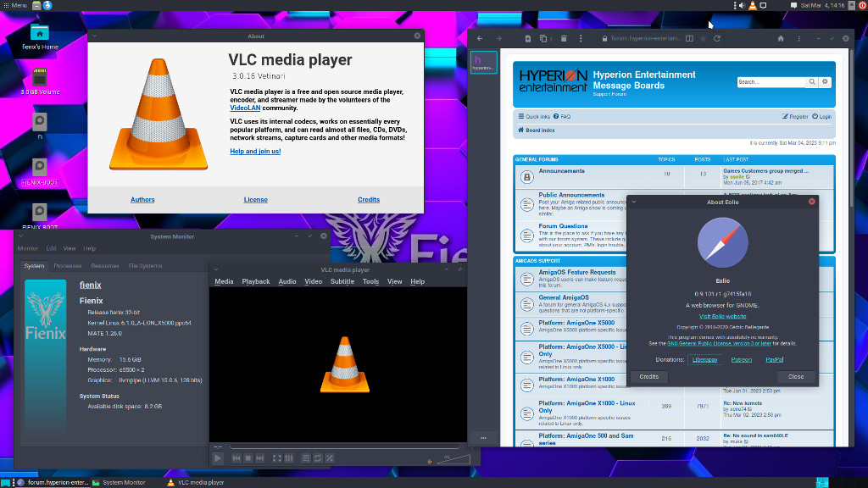Viewport: 868px width, 488px height.
Task: Bookmark page with star icon
Action: (x=703, y=39)
